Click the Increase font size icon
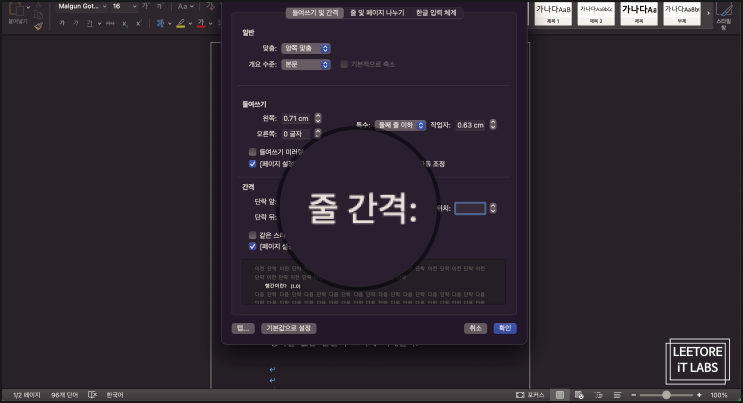 click(x=145, y=6)
